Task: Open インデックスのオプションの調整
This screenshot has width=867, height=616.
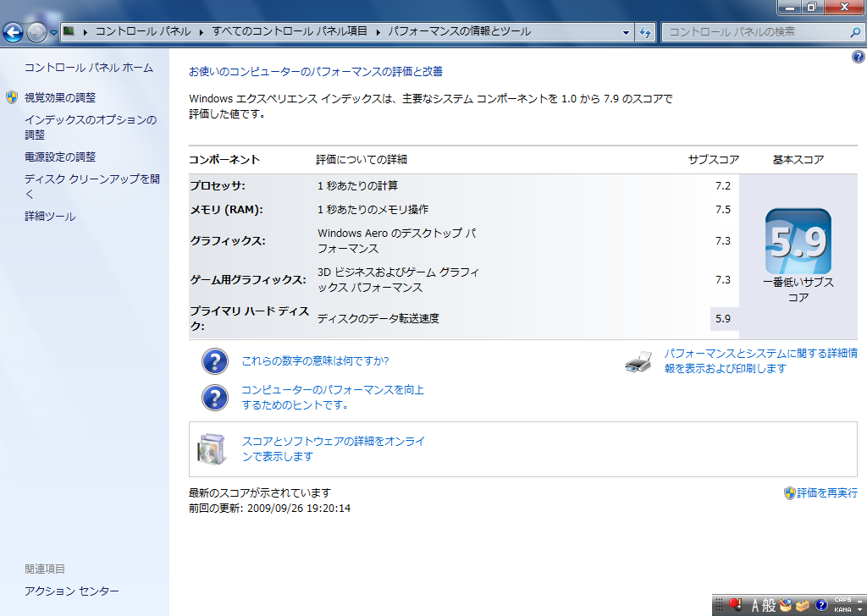Action: pyautogui.click(x=91, y=127)
